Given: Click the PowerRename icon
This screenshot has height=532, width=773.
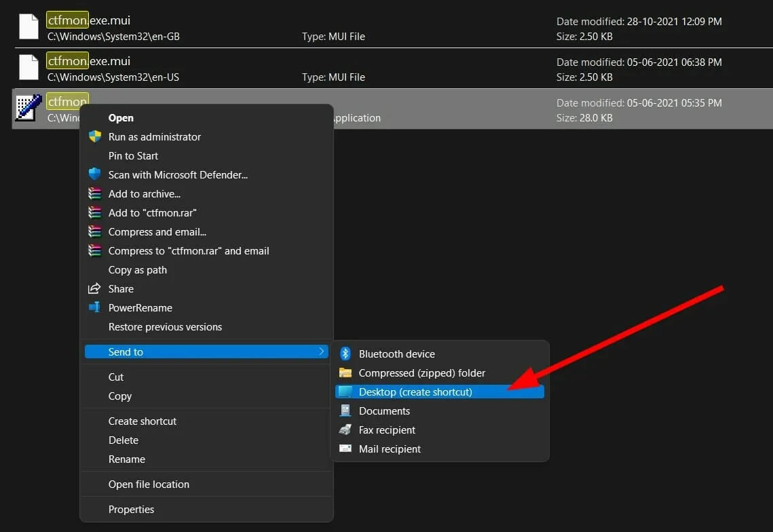Looking at the screenshot, I should click(x=95, y=307).
